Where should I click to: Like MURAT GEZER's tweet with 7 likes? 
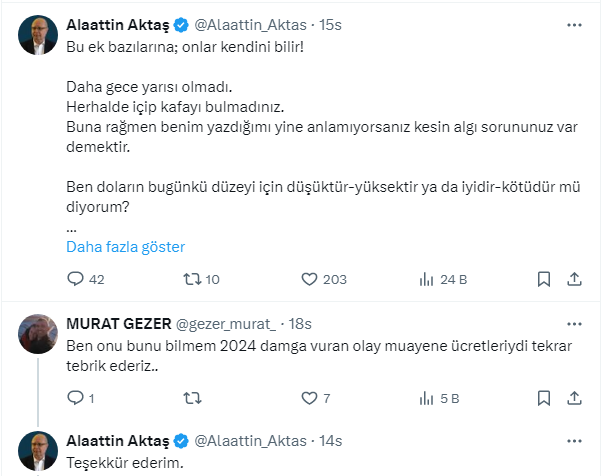[309, 399]
